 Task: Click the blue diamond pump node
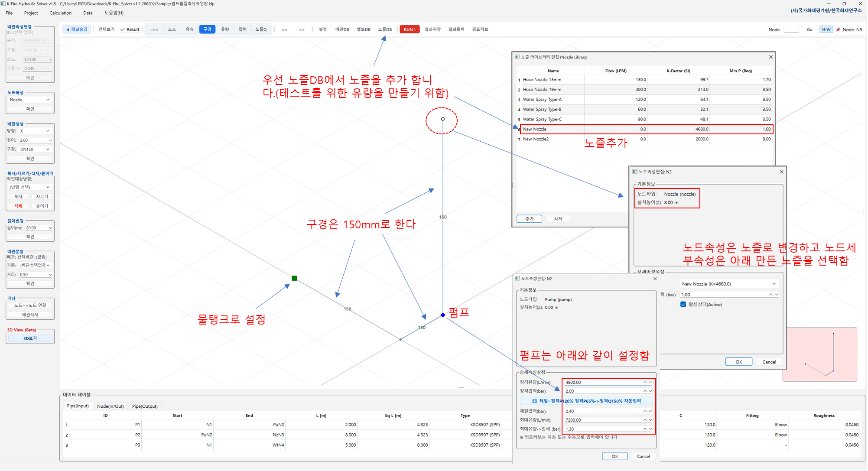442,315
